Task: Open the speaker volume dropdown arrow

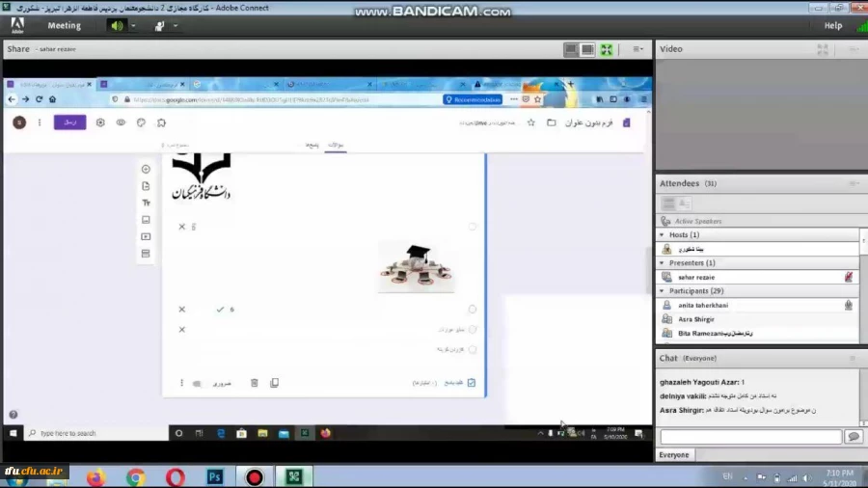Action: pos(133,26)
